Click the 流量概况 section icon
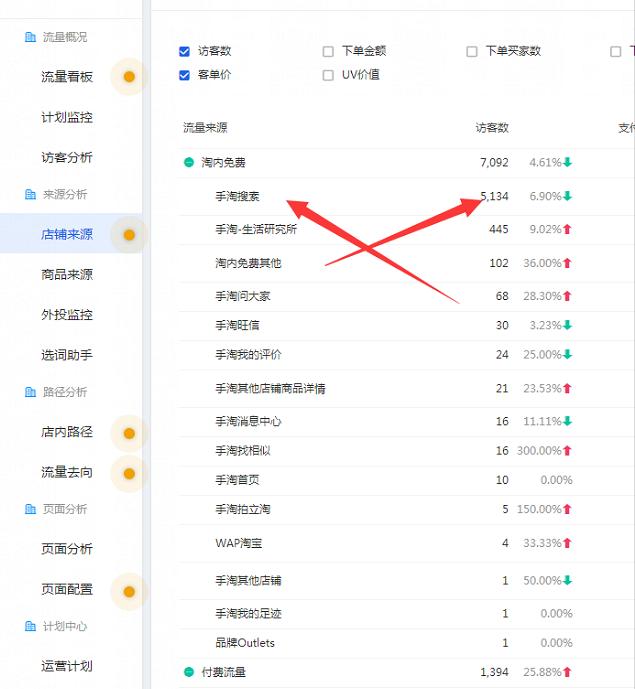The width and height of the screenshot is (635, 689). (30, 37)
